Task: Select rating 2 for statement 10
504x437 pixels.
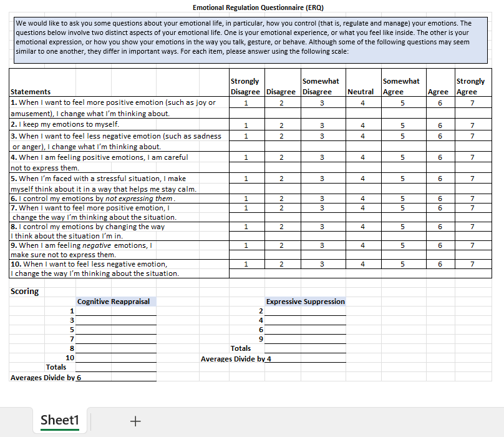Action: click(281, 264)
